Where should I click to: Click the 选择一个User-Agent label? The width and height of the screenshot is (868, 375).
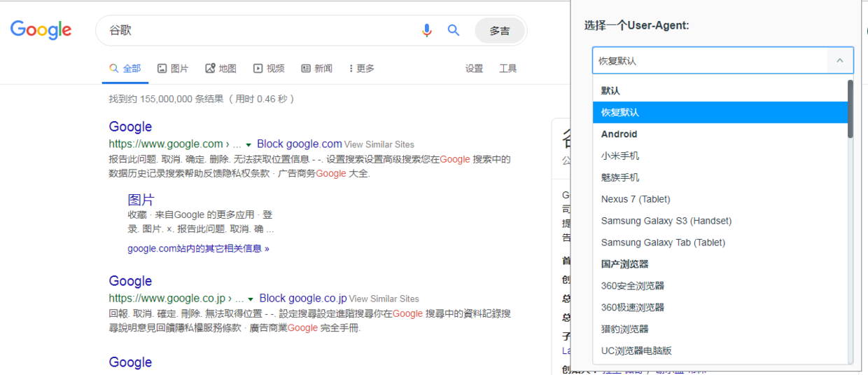[637, 25]
